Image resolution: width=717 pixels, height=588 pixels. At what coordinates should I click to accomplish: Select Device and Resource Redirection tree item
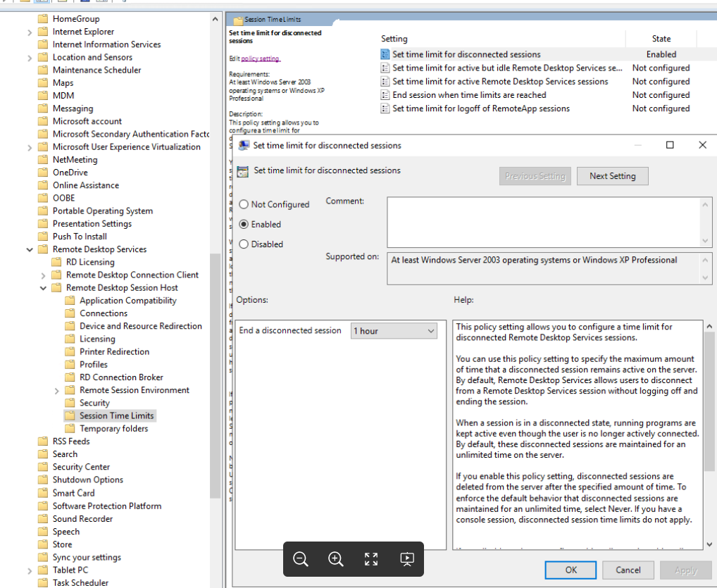tap(141, 326)
